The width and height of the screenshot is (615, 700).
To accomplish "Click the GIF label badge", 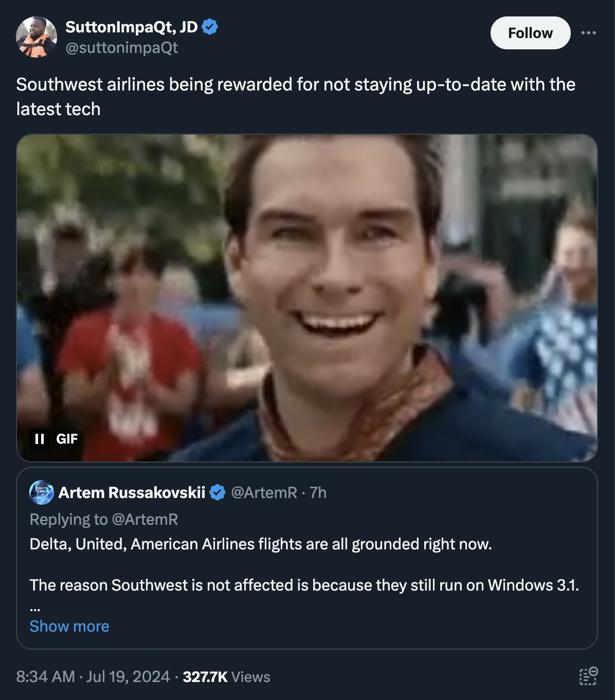I will click(67, 439).
